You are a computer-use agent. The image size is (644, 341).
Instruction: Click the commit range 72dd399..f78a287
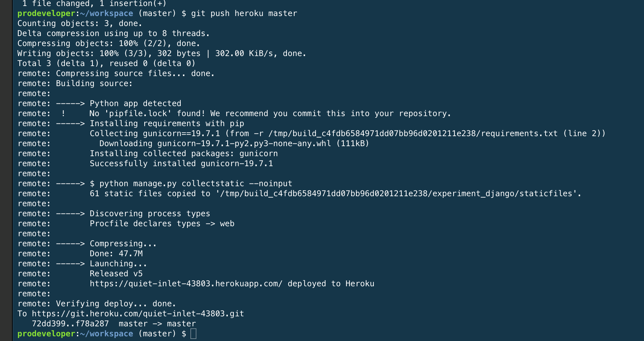click(x=70, y=324)
